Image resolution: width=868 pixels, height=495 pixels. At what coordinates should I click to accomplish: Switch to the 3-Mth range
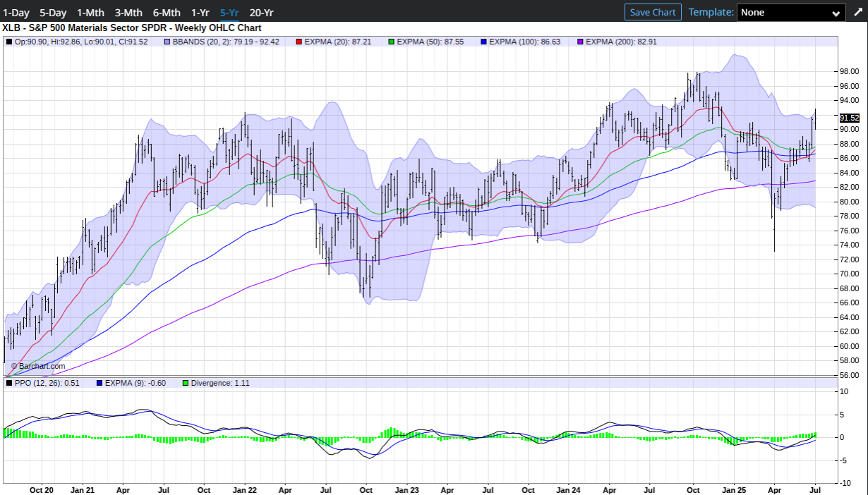coord(129,13)
